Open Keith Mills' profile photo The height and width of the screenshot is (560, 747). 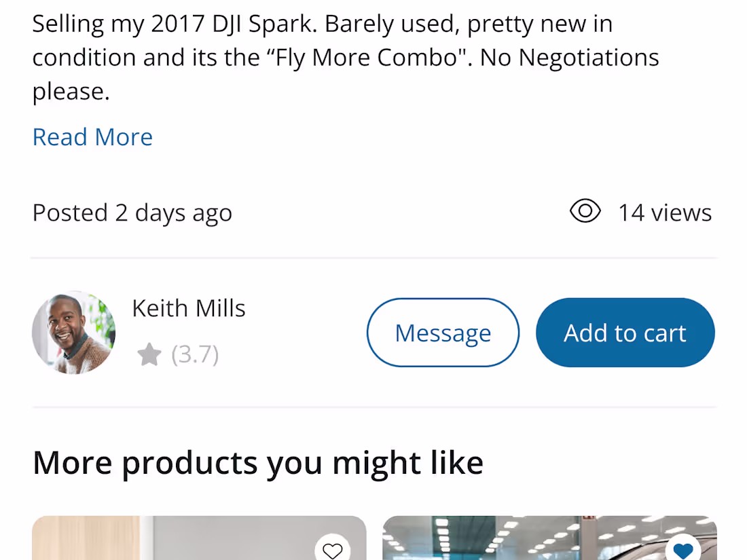click(x=73, y=333)
